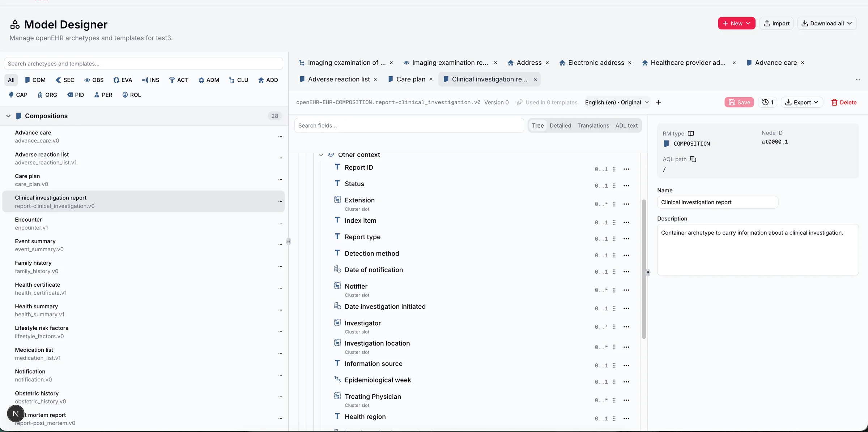Open more options for Epidemiological week row
Viewport: 868px width, 432px height.
point(626,382)
